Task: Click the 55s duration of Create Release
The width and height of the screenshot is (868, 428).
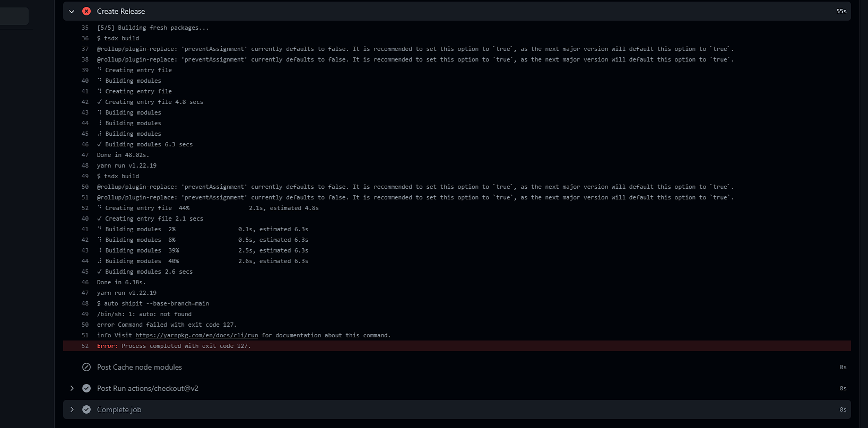Action: (x=841, y=11)
